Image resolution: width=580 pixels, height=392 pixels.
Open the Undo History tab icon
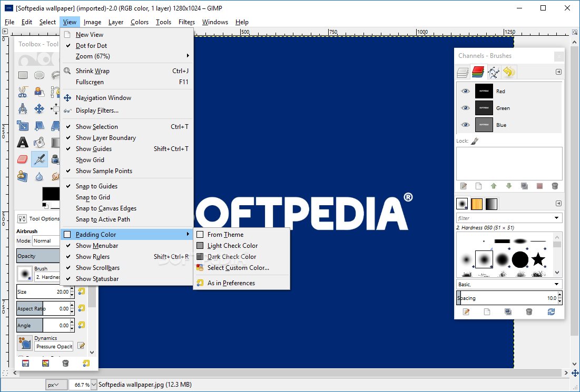click(x=509, y=72)
